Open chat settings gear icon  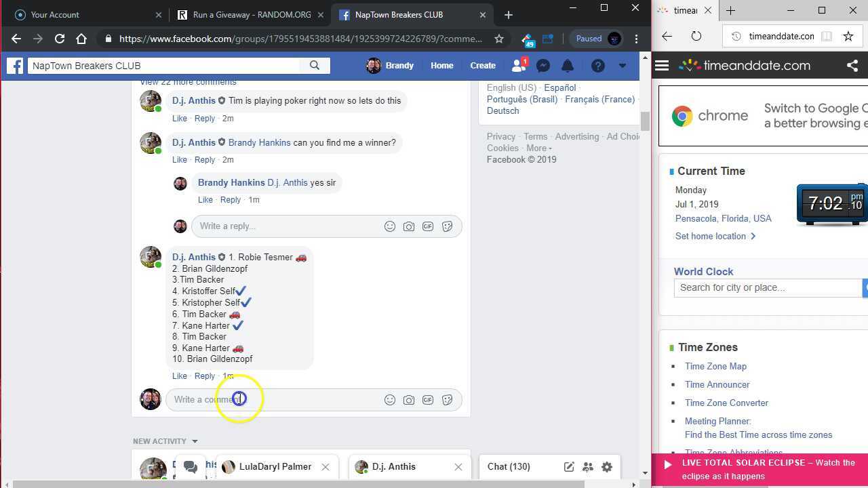pyautogui.click(x=607, y=466)
